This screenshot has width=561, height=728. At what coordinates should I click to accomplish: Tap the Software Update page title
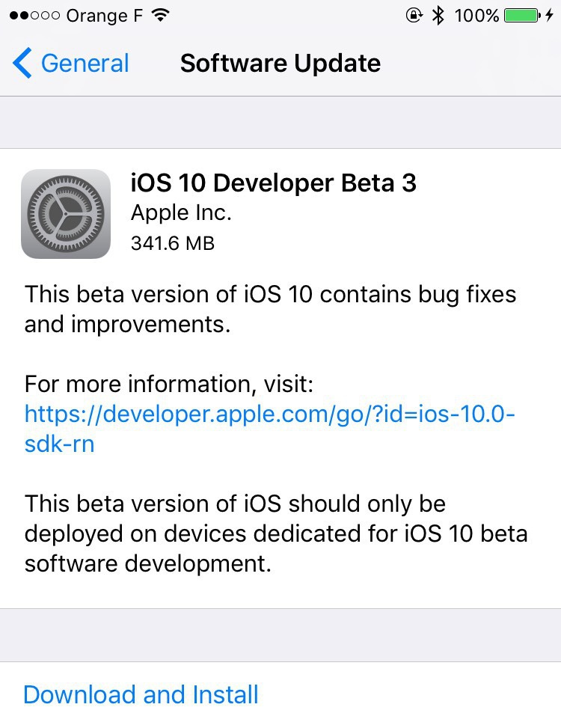(x=280, y=64)
